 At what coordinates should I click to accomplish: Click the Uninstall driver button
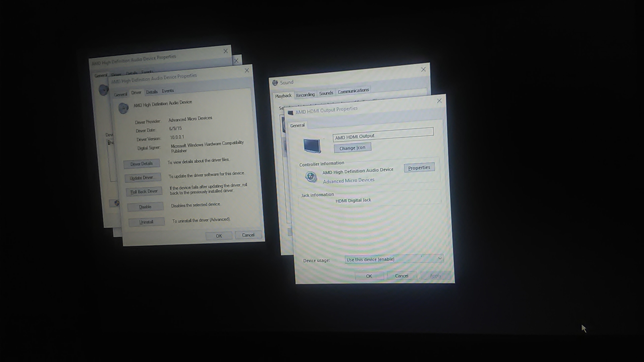pyautogui.click(x=146, y=222)
